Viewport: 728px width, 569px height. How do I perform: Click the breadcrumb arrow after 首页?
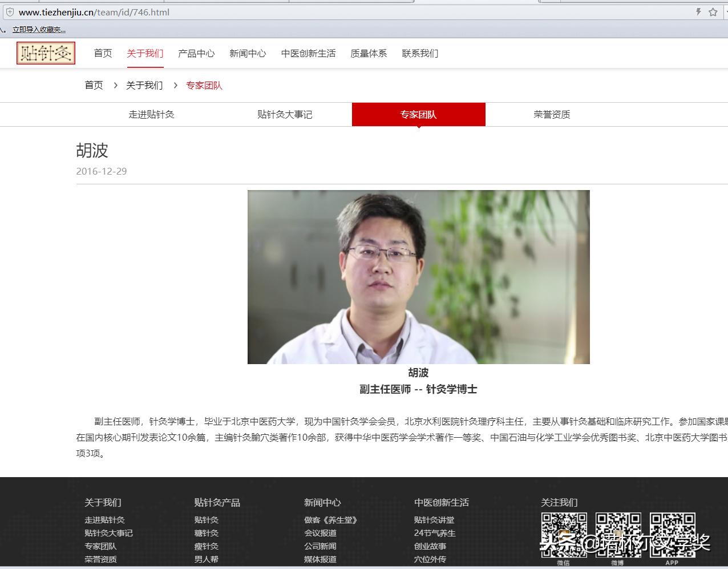(116, 85)
